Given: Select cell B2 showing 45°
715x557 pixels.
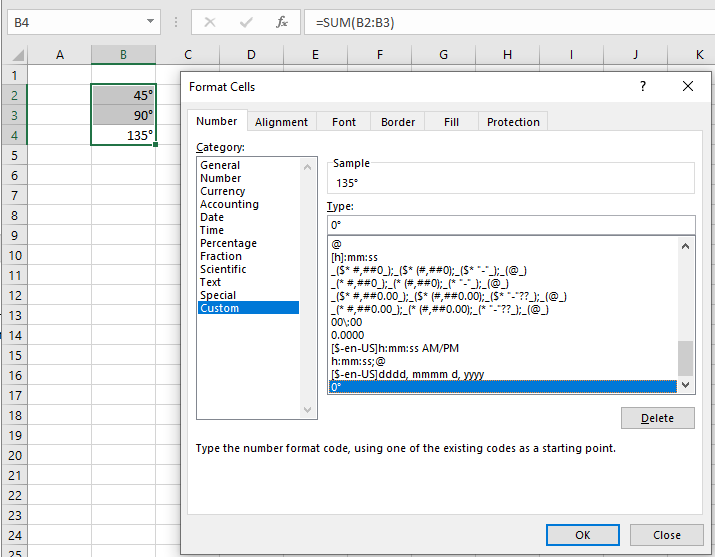Looking at the screenshot, I should click(124, 95).
